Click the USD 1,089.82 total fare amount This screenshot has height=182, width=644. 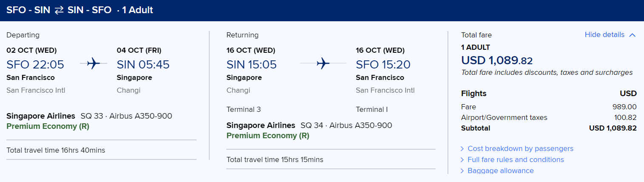click(x=497, y=60)
